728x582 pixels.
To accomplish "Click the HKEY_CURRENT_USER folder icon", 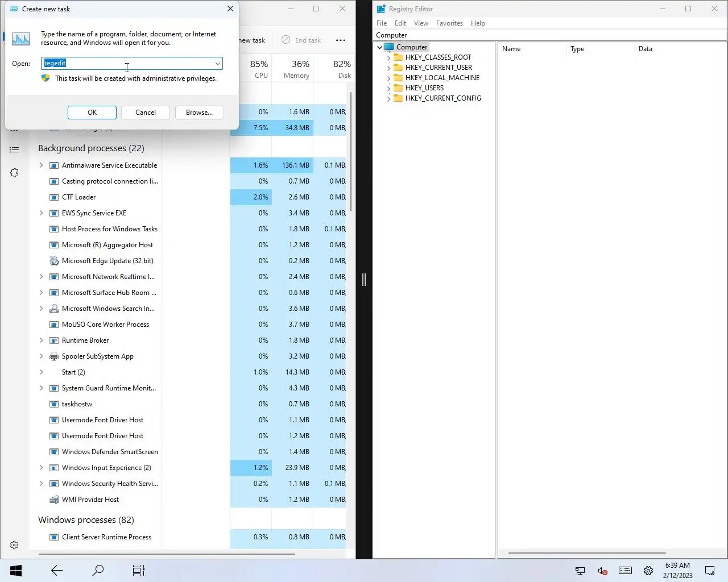I will tap(398, 68).
